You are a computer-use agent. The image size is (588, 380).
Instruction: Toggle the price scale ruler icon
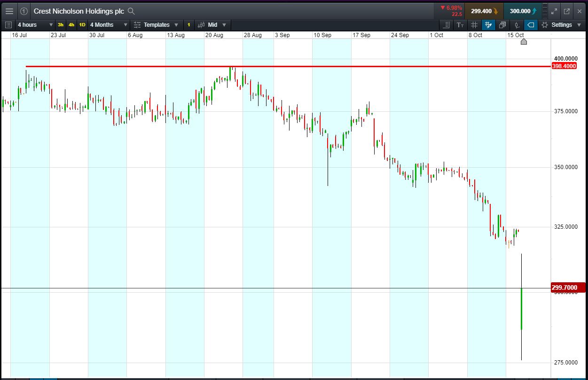point(446,25)
